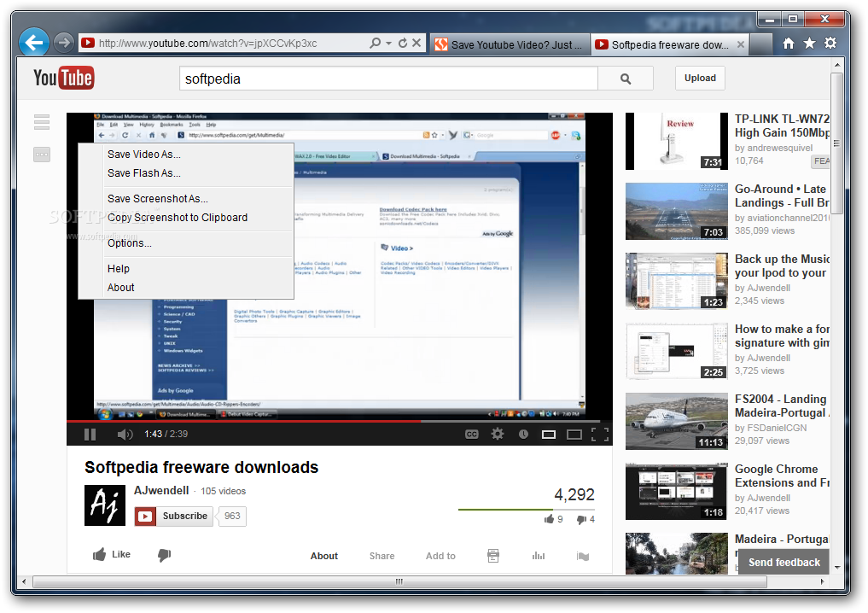Open Google Chrome Extensions video title
Image resolution: width=868 pixels, height=613 pixels.
tap(782, 476)
